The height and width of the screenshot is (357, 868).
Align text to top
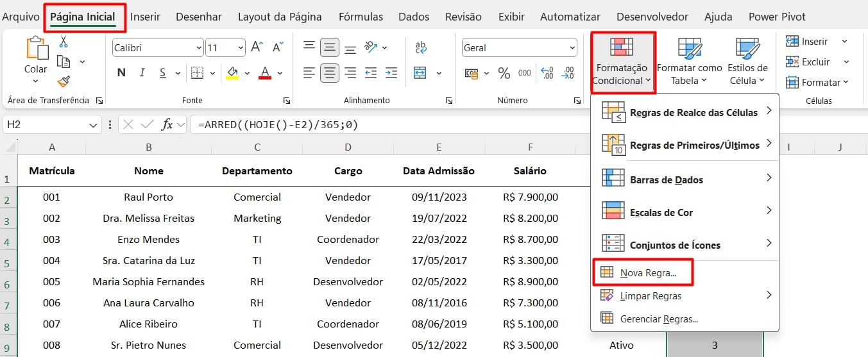click(x=309, y=47)
